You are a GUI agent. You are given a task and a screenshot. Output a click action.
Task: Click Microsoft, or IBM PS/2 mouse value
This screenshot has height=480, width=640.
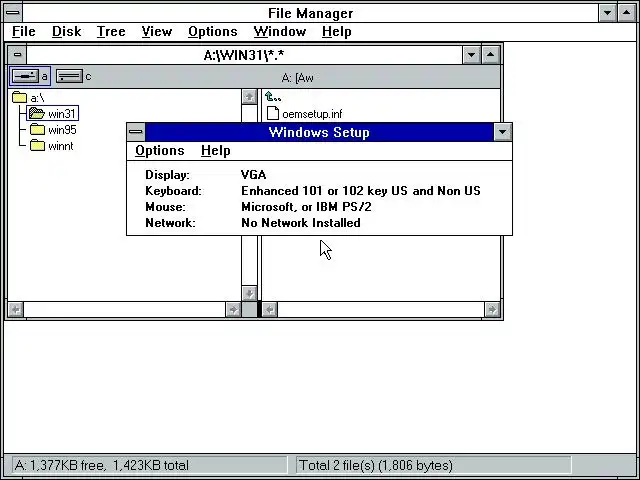tap(306, 207)
